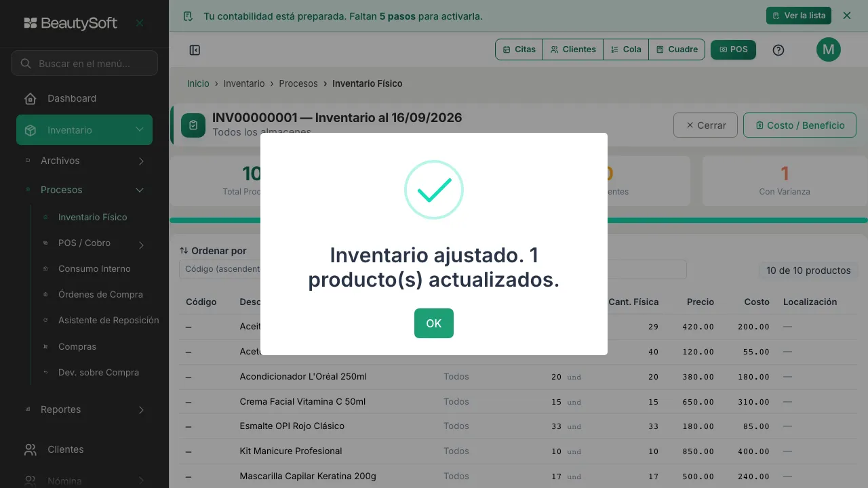
Task: Sort by the Costo column header
Action: 757,302
